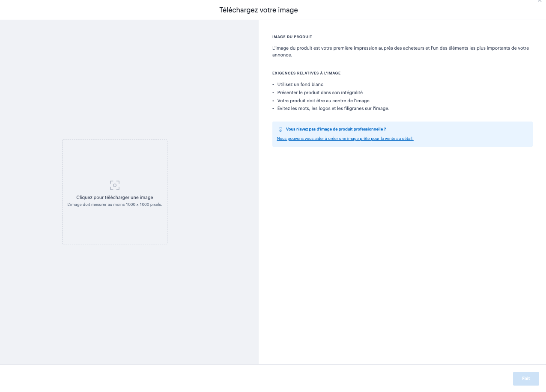Image resolution: width=546 pixels, height=392 pixels.
Task: Click the "Utilisez un fond blanc" requirement
Action: pyautogui.click(x=300, y=84)
